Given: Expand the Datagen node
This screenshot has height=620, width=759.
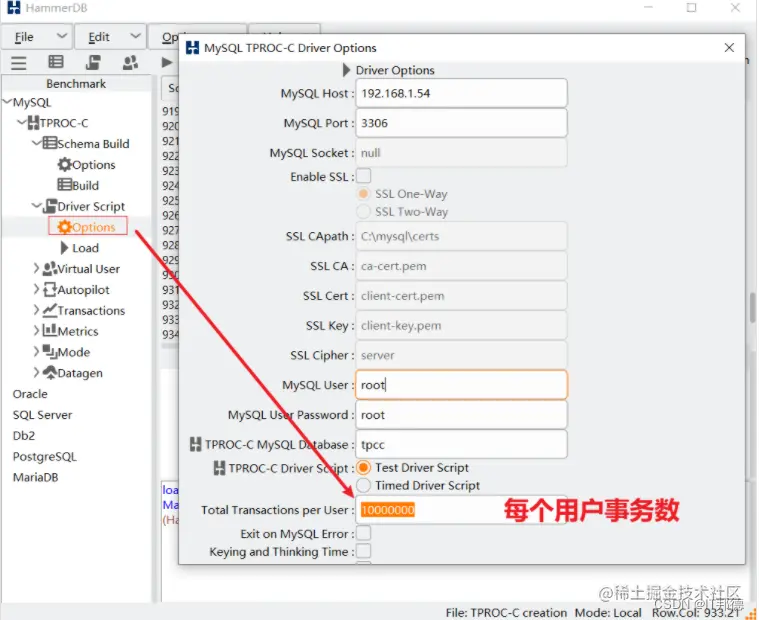Looking at the screenshot, I should (36, 372).
